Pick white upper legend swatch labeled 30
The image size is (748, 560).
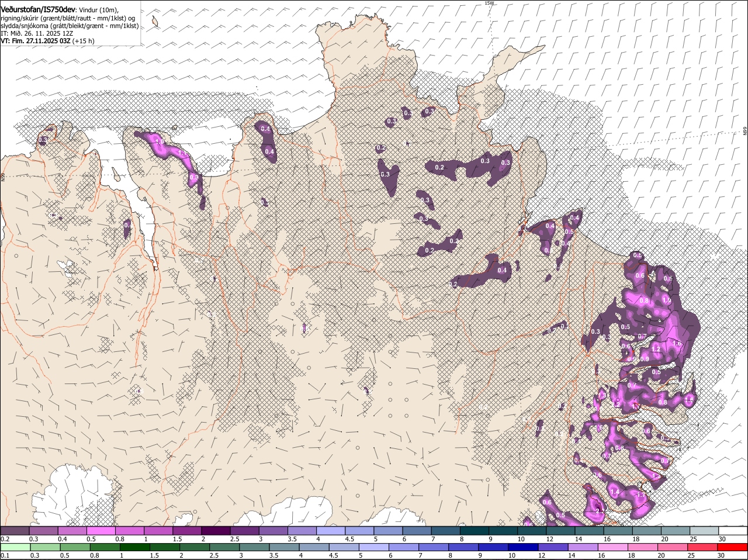pos(733,530)
